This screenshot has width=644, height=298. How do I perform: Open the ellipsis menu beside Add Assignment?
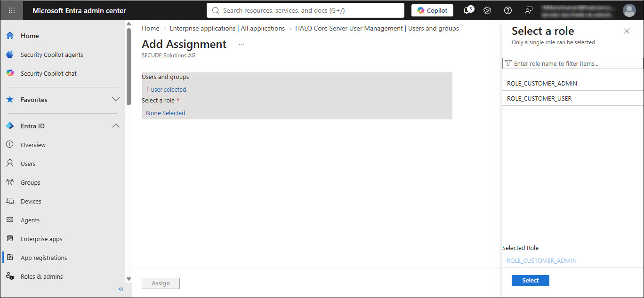tap(241, 44)
